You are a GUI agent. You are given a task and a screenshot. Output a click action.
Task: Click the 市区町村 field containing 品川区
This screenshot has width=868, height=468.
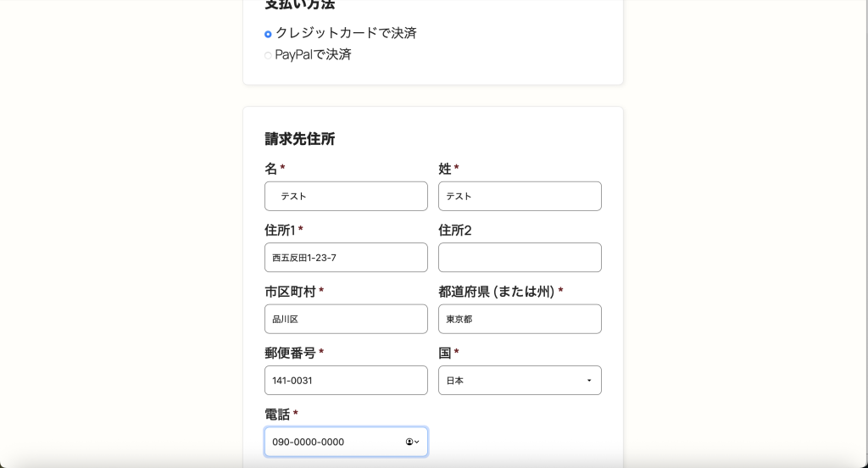[346, 319]
